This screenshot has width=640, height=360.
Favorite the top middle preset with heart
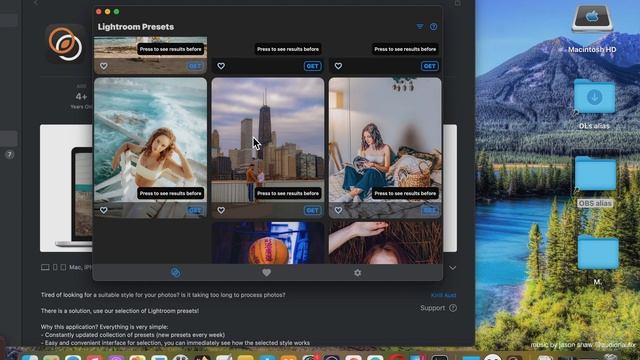click(x=221, y=66)
